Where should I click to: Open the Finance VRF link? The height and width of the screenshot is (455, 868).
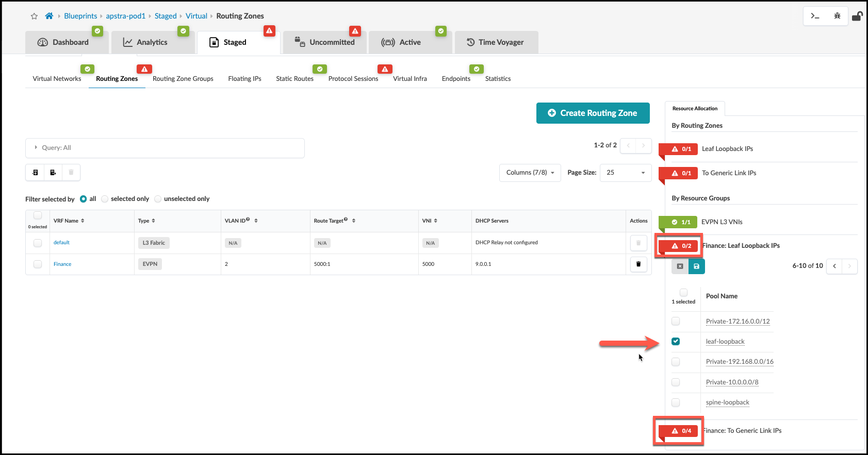(62, 264)
